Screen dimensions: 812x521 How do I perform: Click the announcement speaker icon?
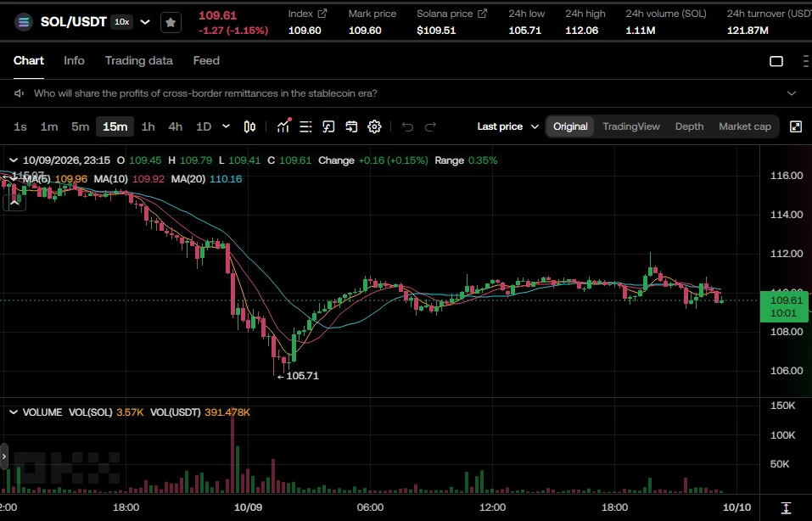[x=20, y=93]
